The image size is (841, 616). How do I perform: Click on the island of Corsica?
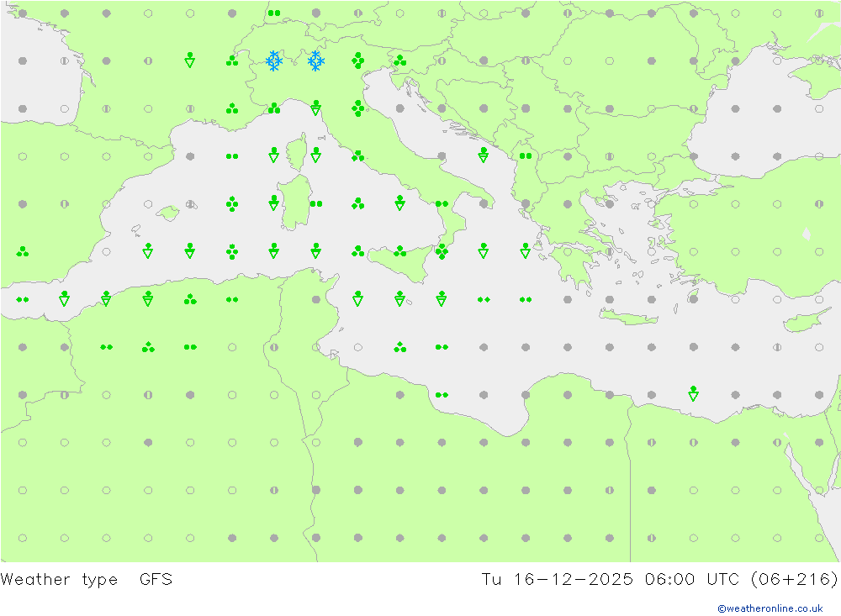pos(296,154)
